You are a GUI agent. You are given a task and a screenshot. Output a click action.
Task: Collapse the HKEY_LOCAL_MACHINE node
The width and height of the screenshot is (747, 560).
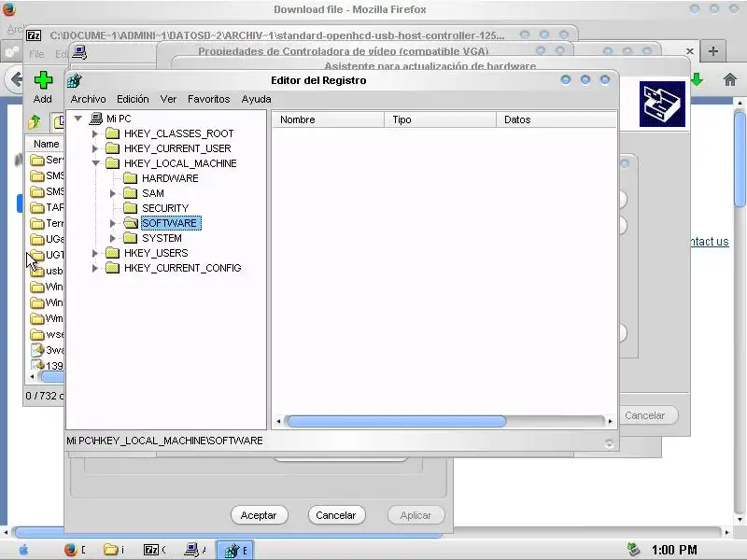[96, 162]
